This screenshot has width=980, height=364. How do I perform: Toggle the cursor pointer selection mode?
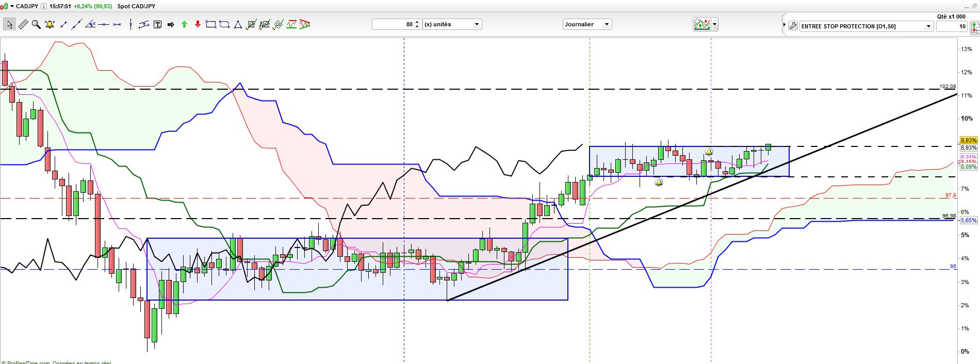point(9,24)
